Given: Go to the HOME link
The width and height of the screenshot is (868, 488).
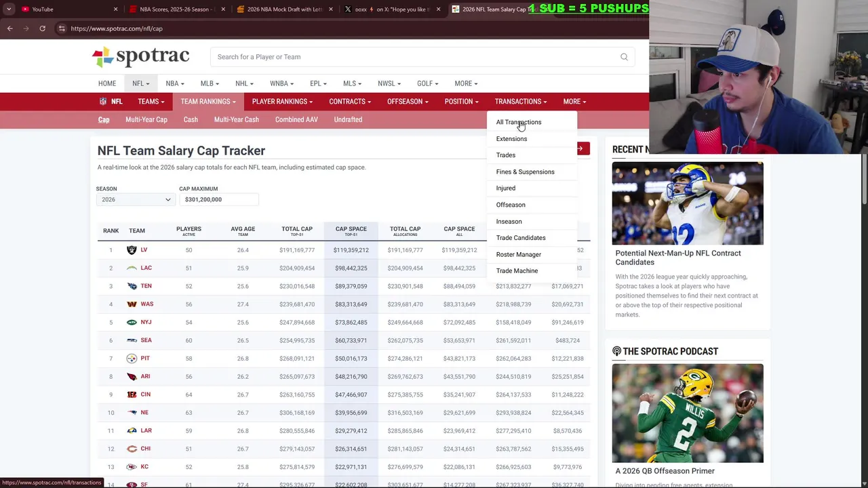Looking at the screenshot, I should click(107, 83).
